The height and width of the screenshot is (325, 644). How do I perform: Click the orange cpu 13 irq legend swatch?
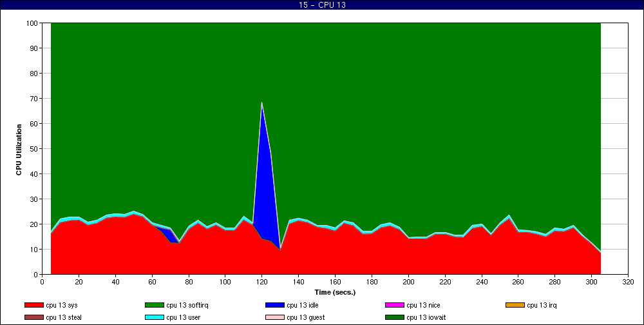(515, 305)
